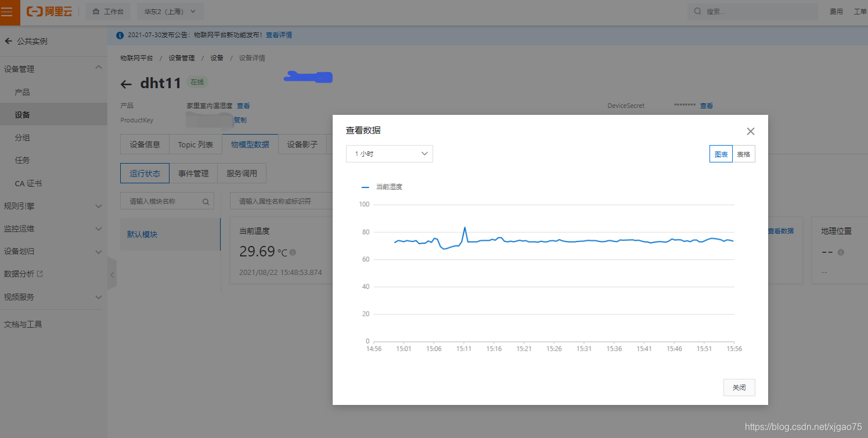
Task: Select the 事件管理 sub-tab
Action: (193, 173)
